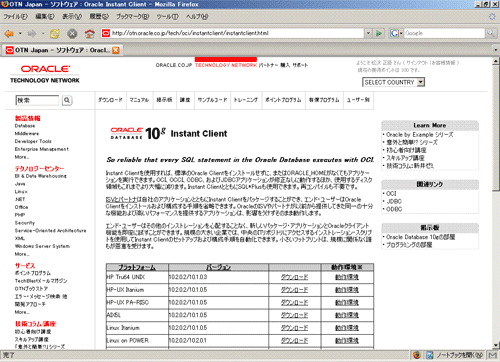
Task: Open Windows Server System sidebar link
Action: point(42,246)
